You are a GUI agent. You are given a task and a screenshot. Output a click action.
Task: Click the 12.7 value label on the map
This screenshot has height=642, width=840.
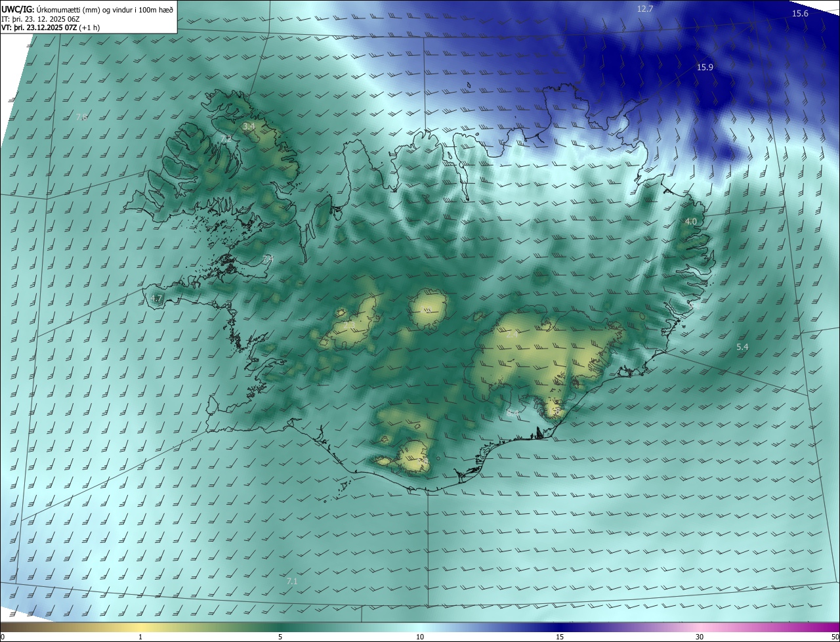pyautogui.click(x=645, y=9)
